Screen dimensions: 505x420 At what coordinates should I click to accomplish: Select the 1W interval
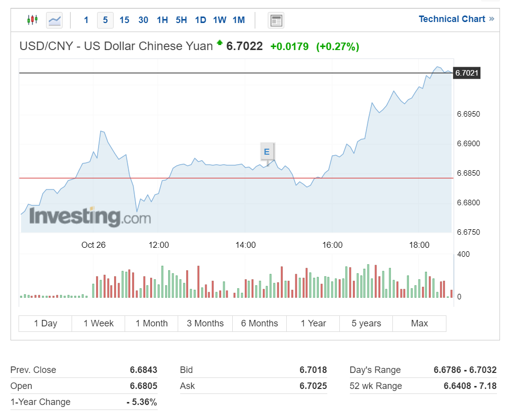(x=220, y=20)
